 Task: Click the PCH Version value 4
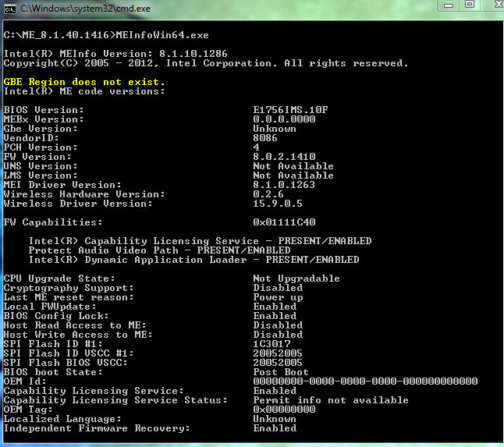[x=256, y=147]
